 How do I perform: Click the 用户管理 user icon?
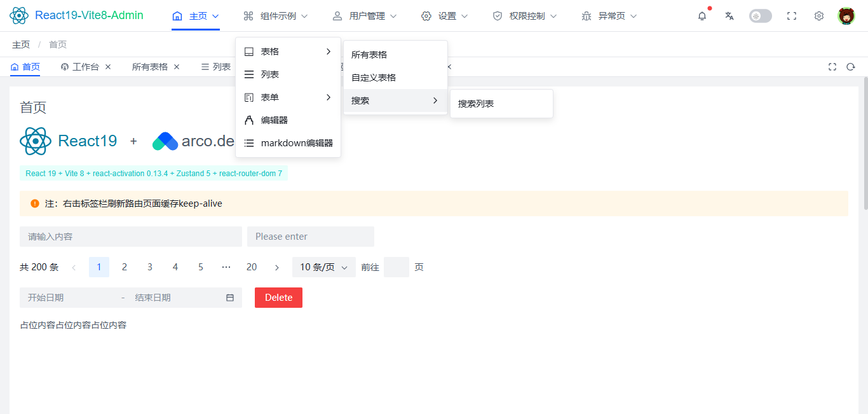(337, 16)
